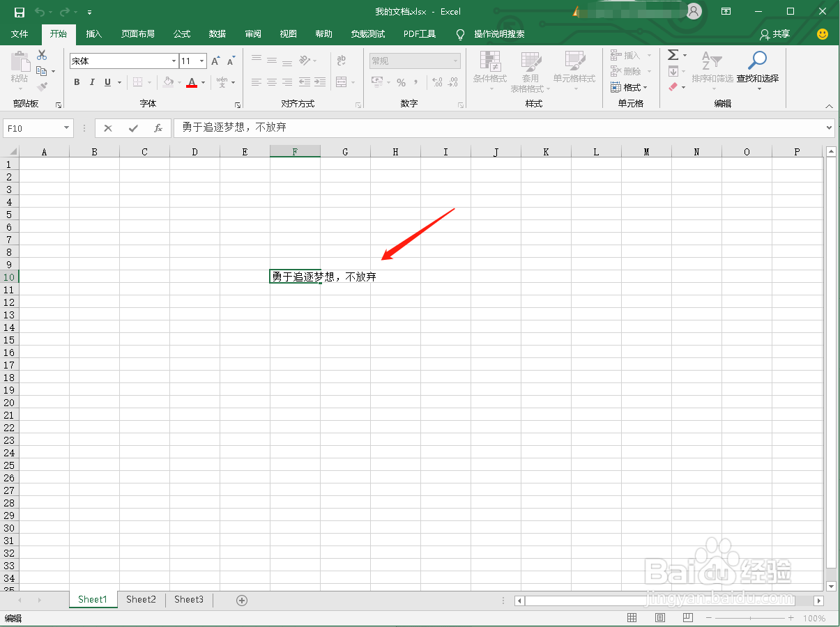Click the percent style icon
Viewport: 840px width, 627px height.
[401, 82]
